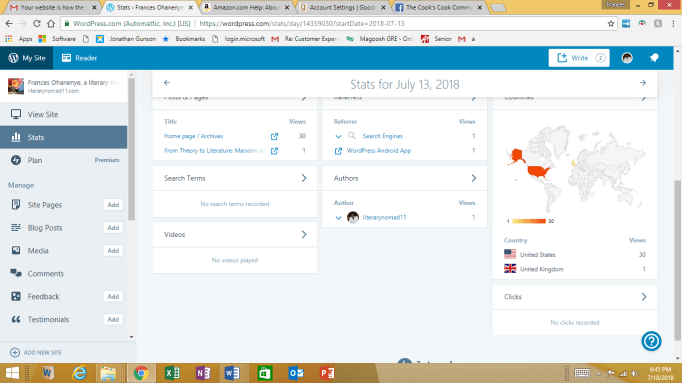Reload the page in Chrome
The height and width of the screenshot is (383, 682).
[37, 23]
